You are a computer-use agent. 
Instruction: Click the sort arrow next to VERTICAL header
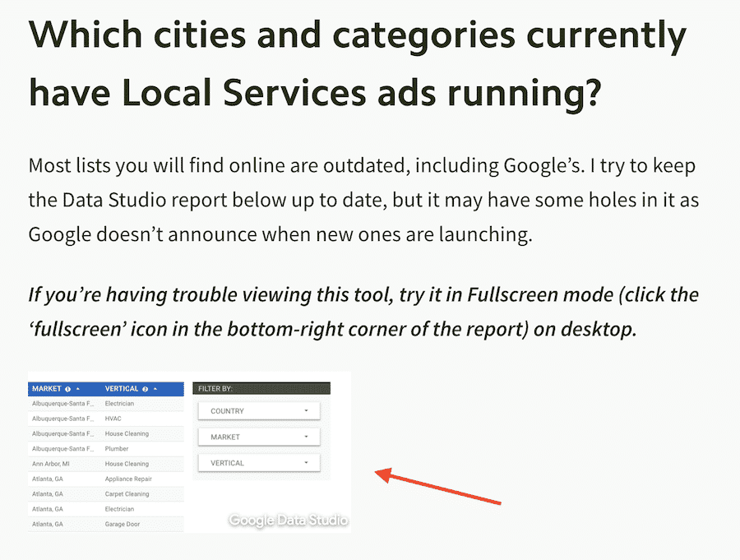pos(155,389)
